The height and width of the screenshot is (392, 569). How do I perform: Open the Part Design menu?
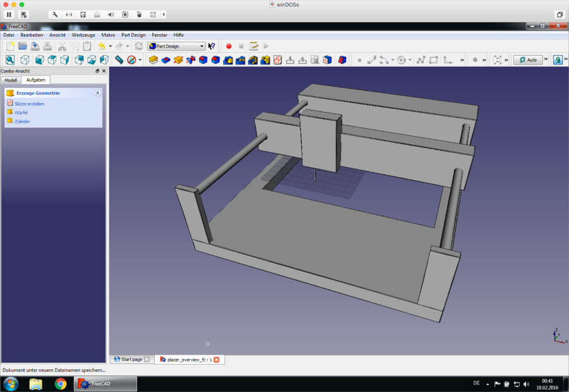tap(133, 35)
